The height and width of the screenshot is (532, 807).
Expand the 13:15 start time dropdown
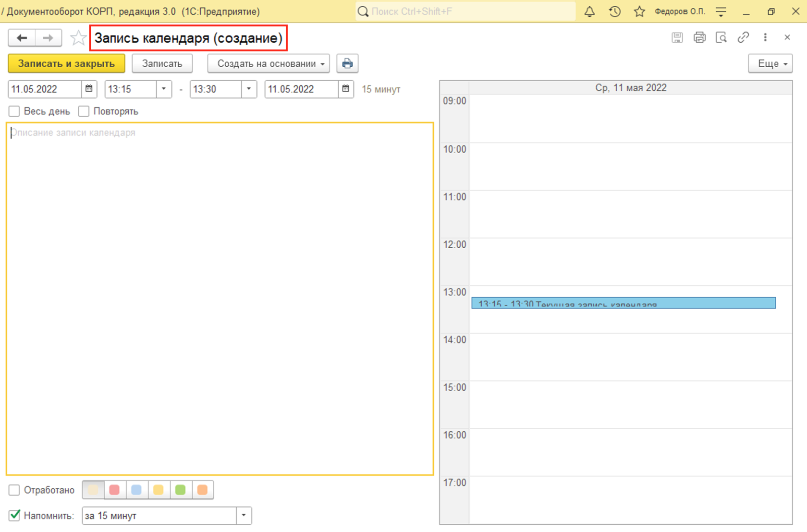pyautogui.click(x=164, y=89)
